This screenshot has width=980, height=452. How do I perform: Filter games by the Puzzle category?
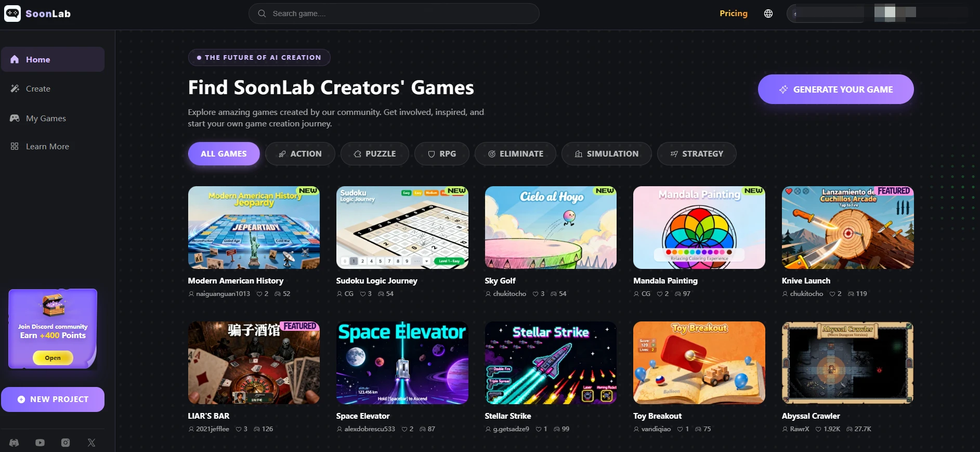(x=374, y=154)
